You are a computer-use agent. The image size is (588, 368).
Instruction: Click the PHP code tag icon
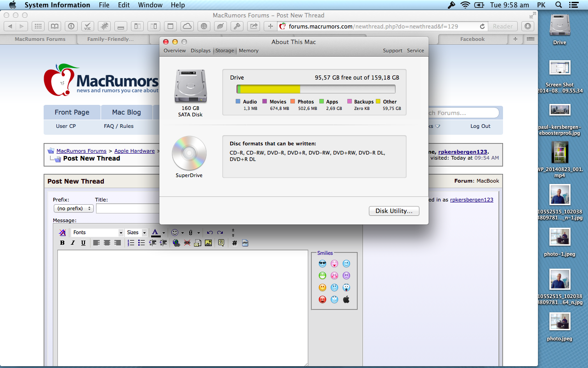(x=245, y=243)
